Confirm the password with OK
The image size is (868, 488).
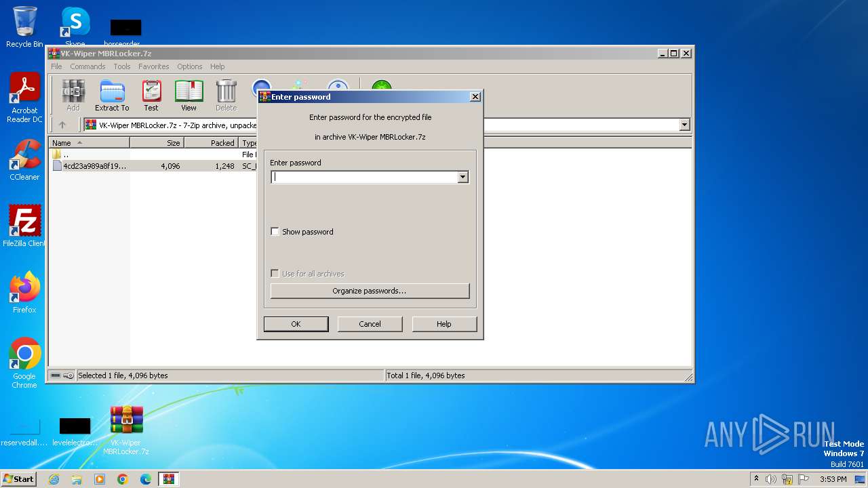(x=296, y=324)
